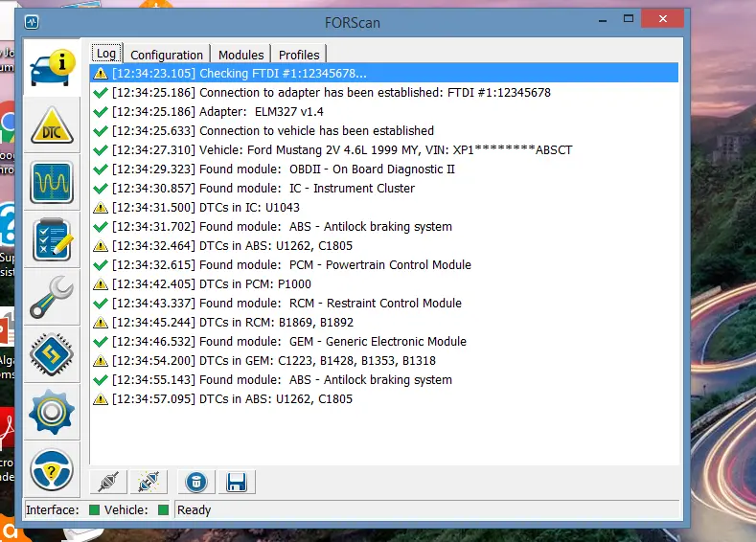
Task: Open the oscilloscope live data section
Action: point(52,183)
